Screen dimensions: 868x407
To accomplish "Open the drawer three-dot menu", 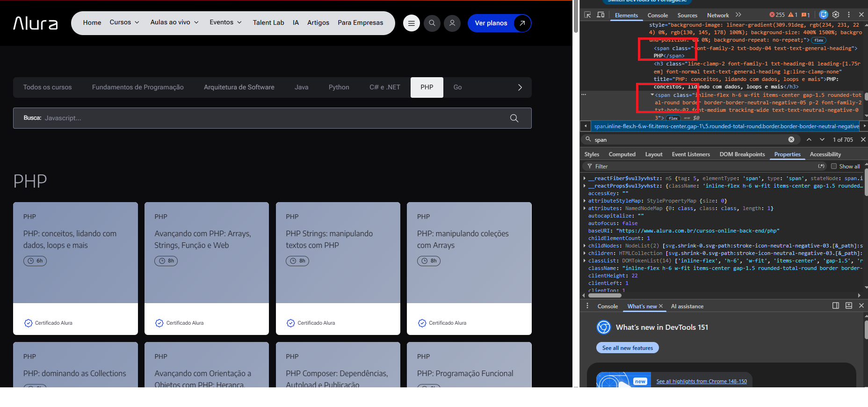I will 587,306.
